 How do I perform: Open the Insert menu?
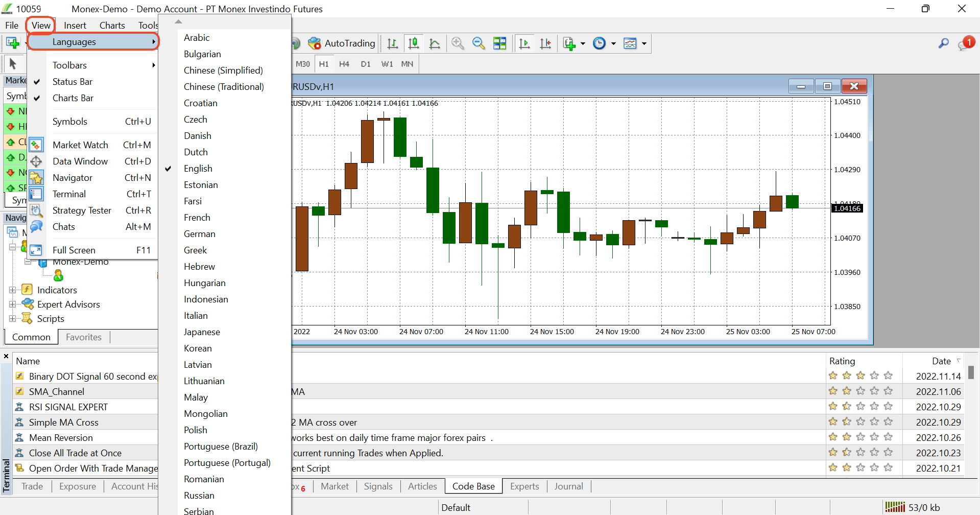(75, 26)
